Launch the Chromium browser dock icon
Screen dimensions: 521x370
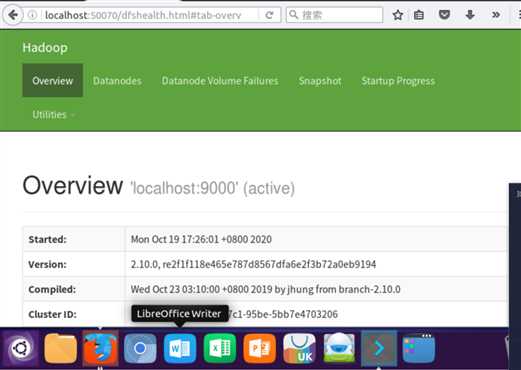[140, 348]
